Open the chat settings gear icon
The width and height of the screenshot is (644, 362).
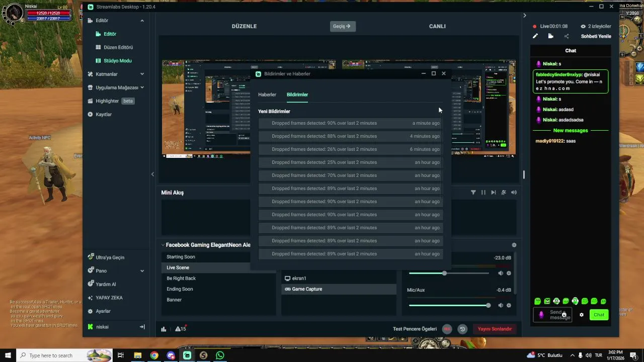coord(582,315)
